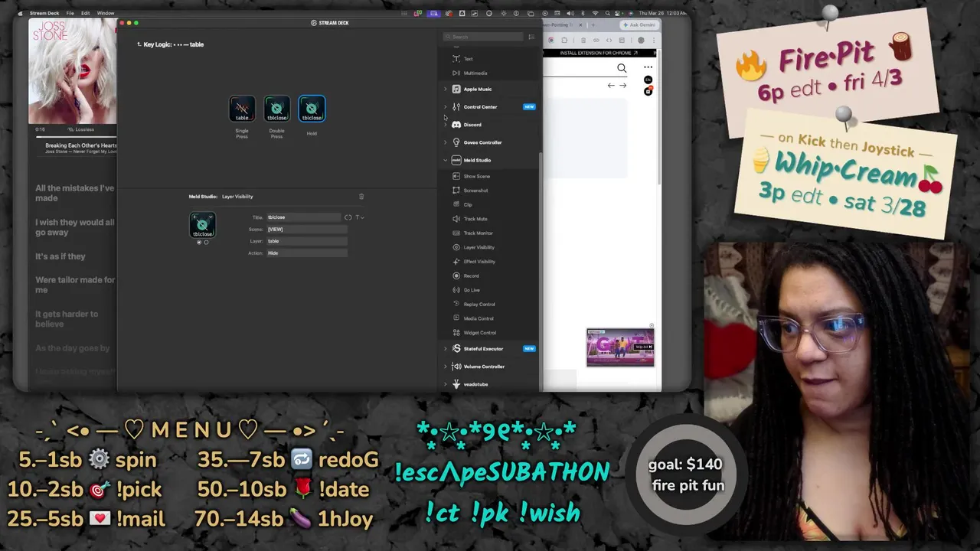Select the Go Live action
The width and height of the screenshot is (980, 551).
(x=472, y=290)
